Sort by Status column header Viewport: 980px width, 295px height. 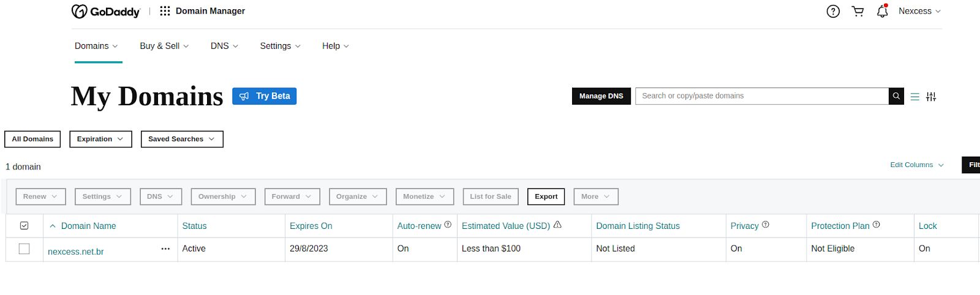[x=194, y=226]
